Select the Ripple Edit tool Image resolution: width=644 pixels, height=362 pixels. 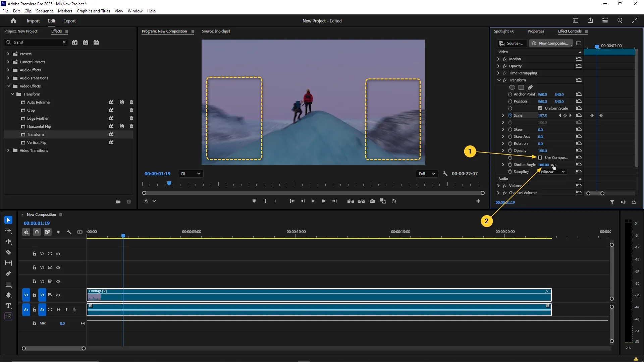tap(8, 241)
